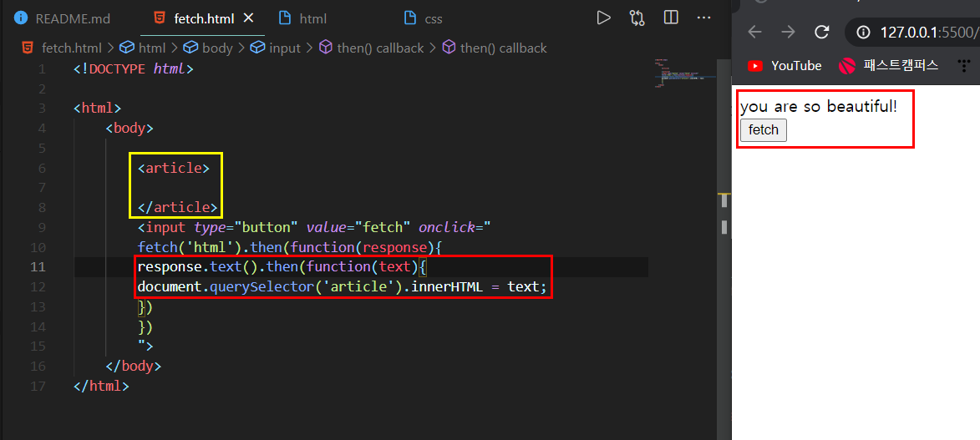This screenshot has height=440, width=980.
Task: Click the site info icon in address bar
Action: pos(863,32)
